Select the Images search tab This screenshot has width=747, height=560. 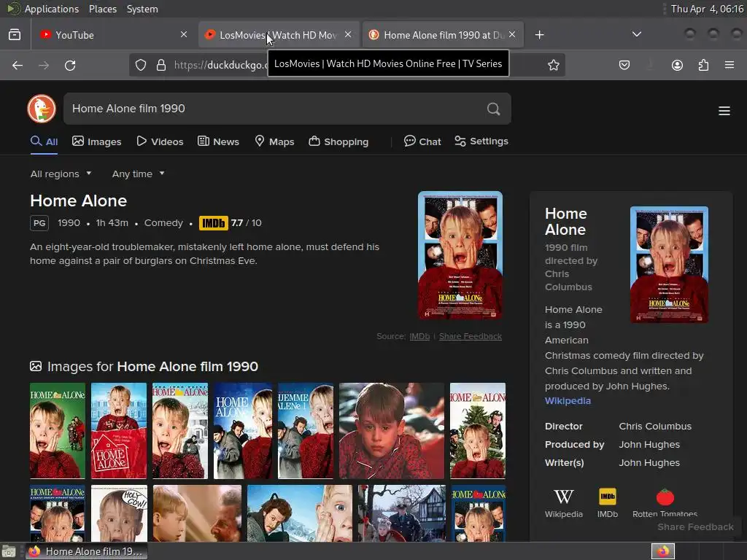click(x=97, y=141)
